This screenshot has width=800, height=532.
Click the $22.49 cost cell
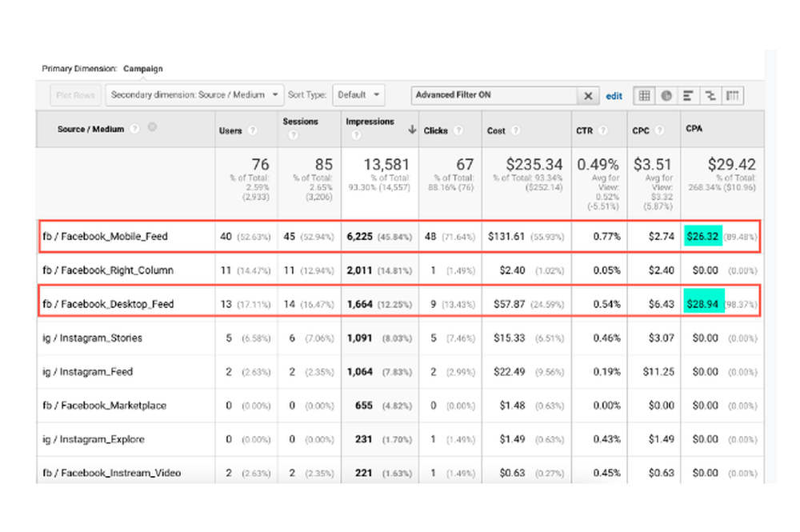pos(509,372)
